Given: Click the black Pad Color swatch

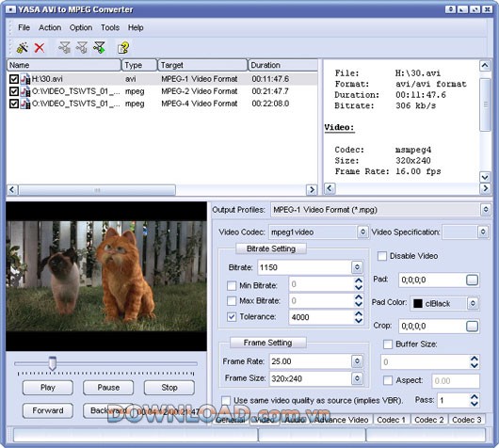Looking at the screenshot, I should pos(417,304).
